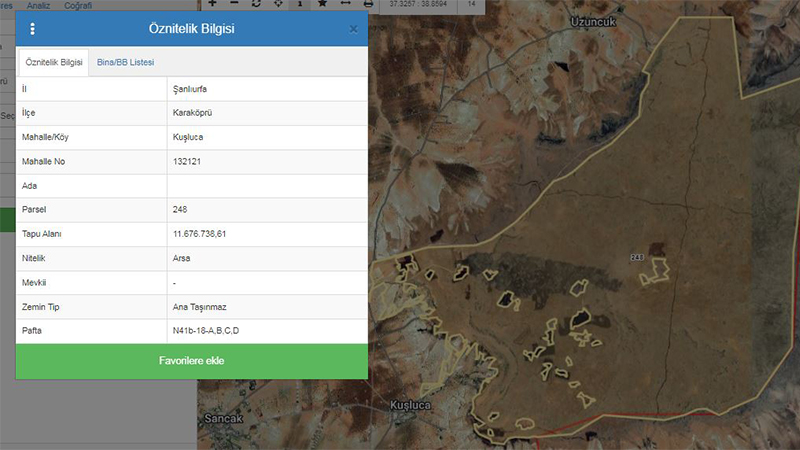
Task: Click the star favorites icon in toolbar
Action: [322, 4]
